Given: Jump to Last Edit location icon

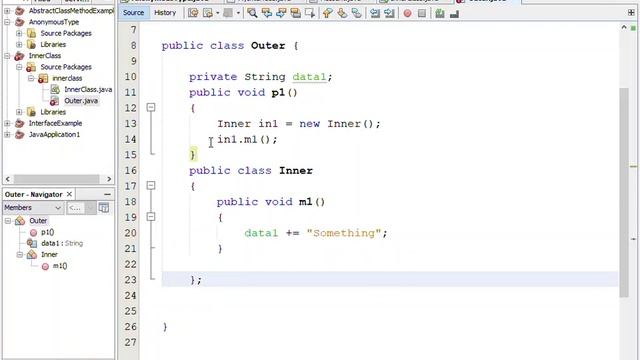Looking at the screenshot, I should pyautogui.click(x=193, y=13).
